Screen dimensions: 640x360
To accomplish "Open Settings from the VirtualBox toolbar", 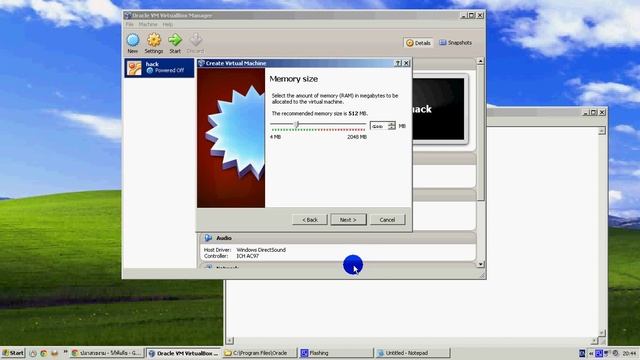I will point(153,43).
